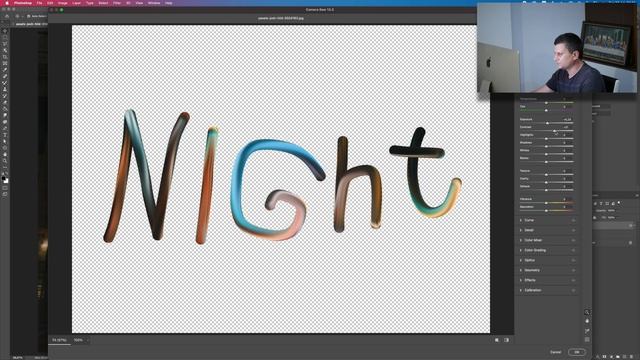Toggle visibility of Optics edits
Image resolution: width=640 pixels, height=360 pixels.
(x=573, y=260)
